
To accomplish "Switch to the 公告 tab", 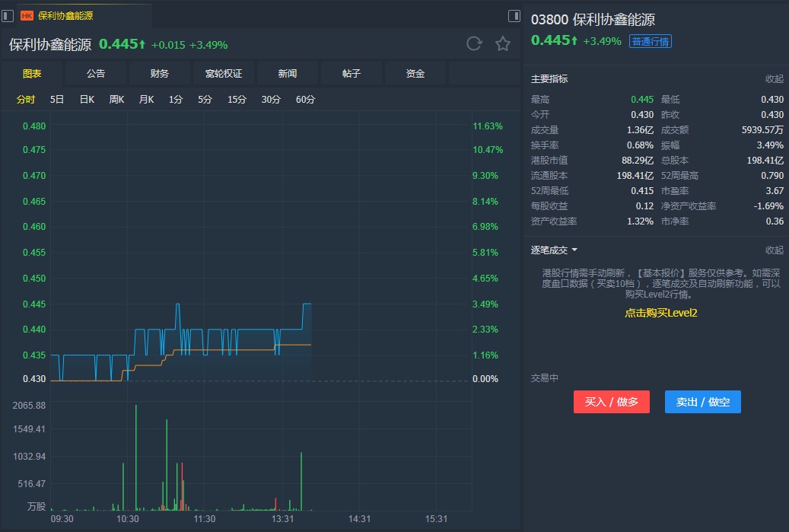I will [96, 74].
